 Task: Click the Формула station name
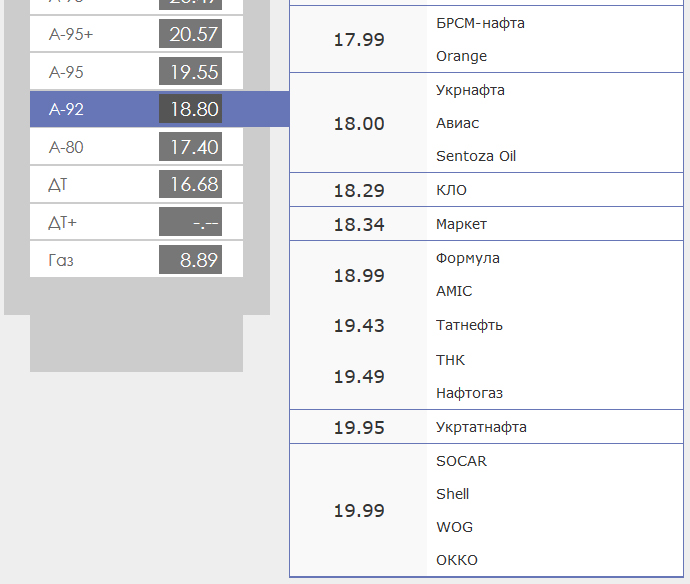point(467,258)
